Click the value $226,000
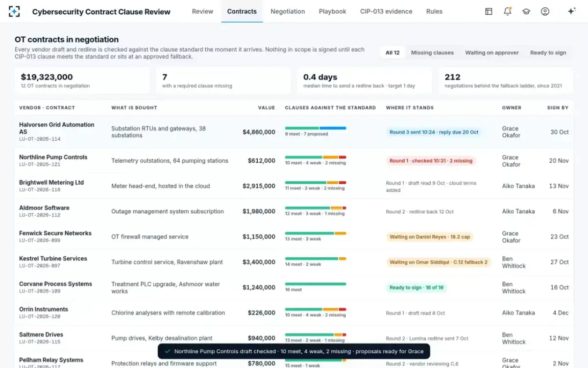The height and width of the screenshot is (368, 588). tap(262, 313)
